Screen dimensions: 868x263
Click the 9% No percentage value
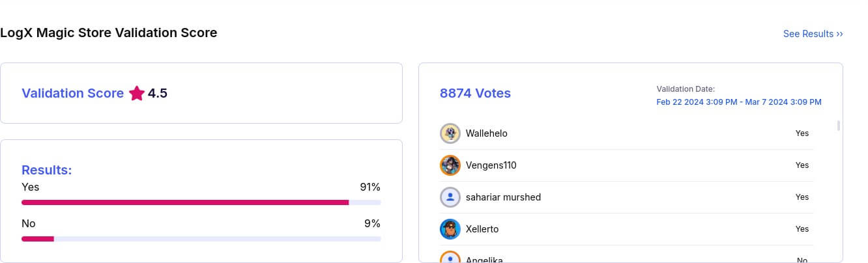pos(372,223)
